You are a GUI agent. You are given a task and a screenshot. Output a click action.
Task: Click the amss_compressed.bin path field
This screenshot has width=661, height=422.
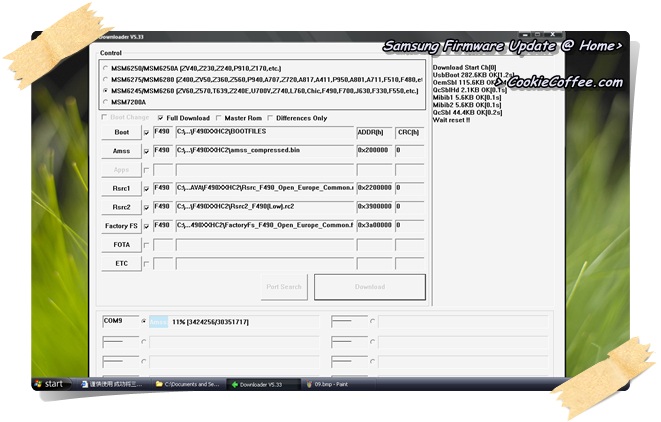pyautogui.click(x=265, y=151)
